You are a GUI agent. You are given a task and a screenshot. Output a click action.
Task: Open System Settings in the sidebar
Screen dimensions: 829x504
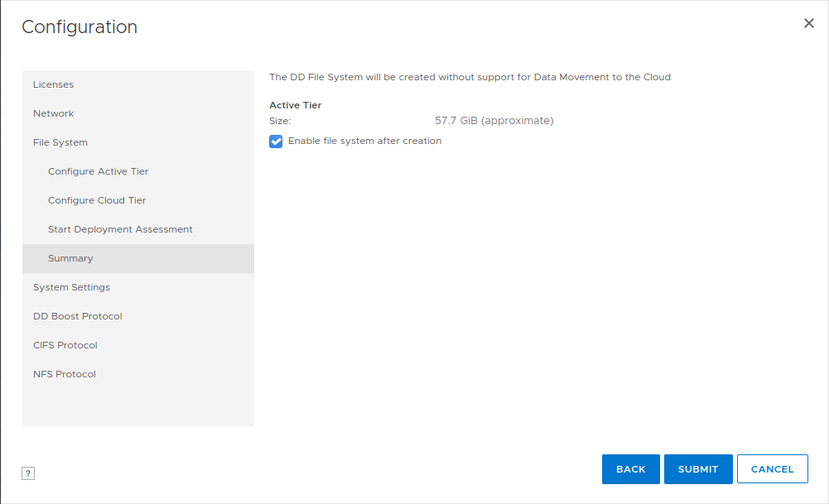tap(71, 287)
